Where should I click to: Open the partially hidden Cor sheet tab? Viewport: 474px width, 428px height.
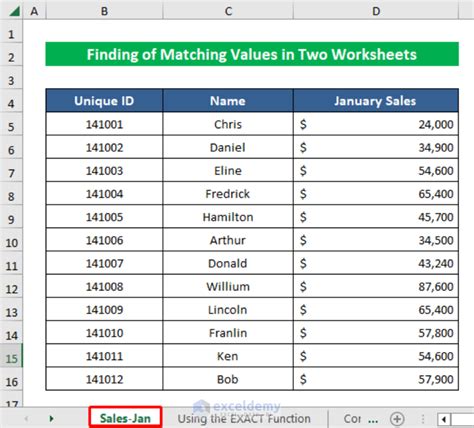click(x=352, y=419)
